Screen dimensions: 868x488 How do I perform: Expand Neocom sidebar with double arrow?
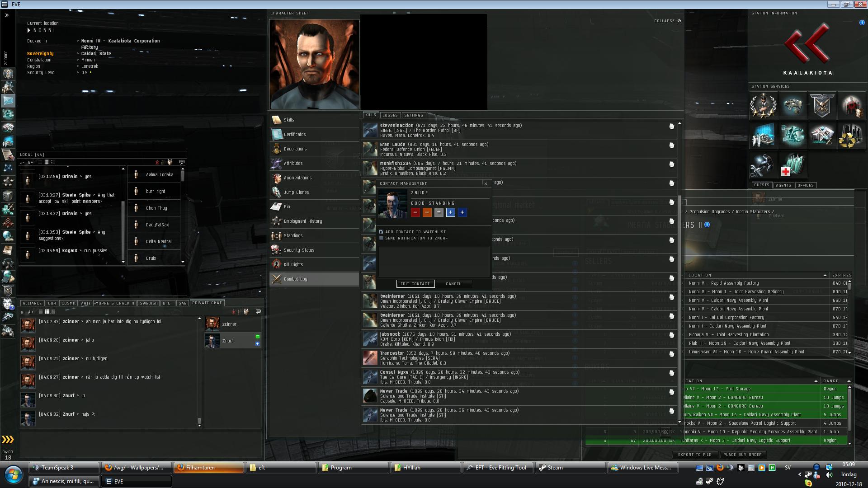coord(7,15)
